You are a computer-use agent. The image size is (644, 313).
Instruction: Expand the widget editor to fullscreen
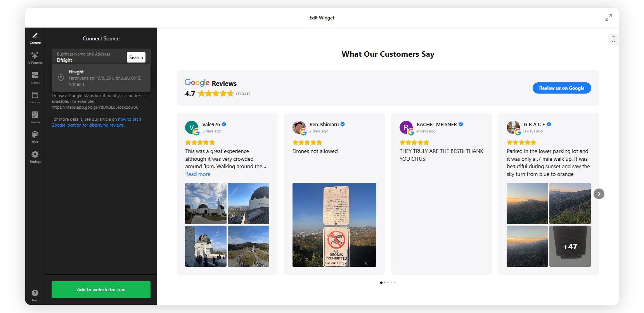point(609,17)
